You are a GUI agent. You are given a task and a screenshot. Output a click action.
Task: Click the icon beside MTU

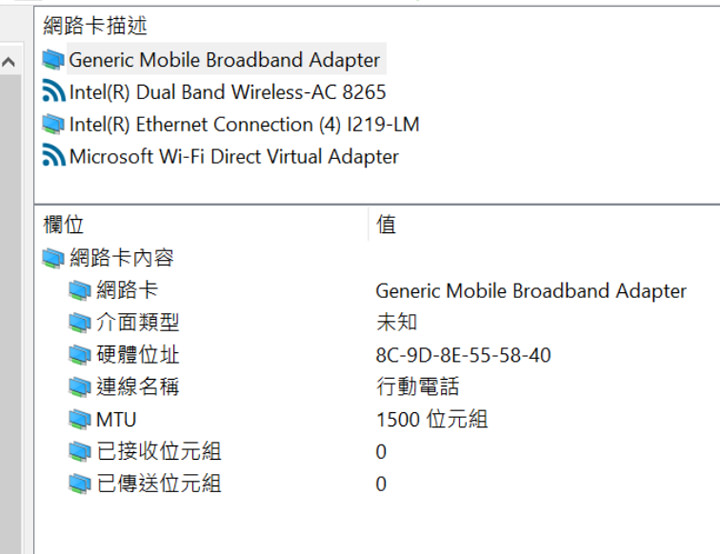point(79,419)
